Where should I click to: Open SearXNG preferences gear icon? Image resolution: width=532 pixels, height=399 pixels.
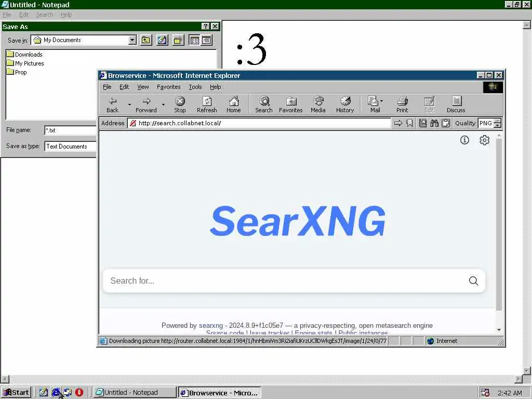(x=485, y=140)
